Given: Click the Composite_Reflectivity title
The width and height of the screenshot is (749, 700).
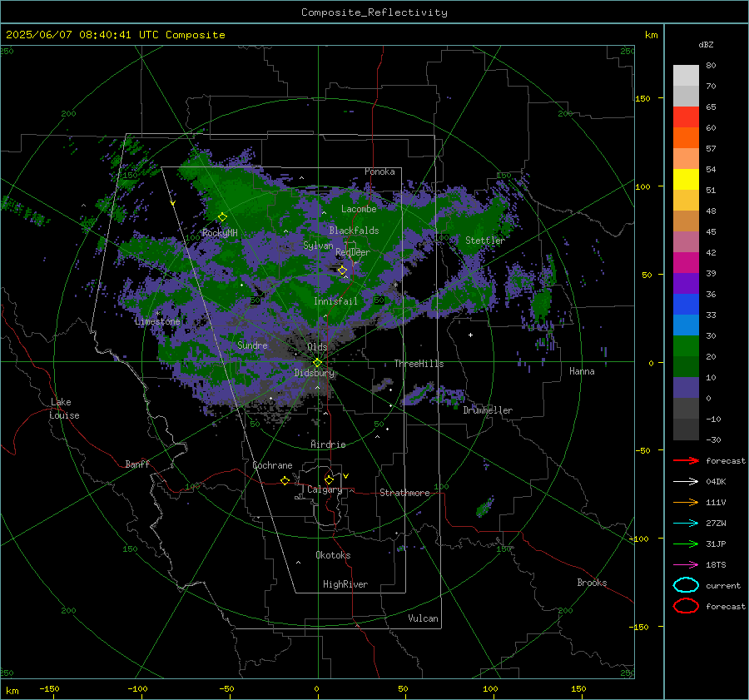Looking at the screenshot, I should click(374, 12).
